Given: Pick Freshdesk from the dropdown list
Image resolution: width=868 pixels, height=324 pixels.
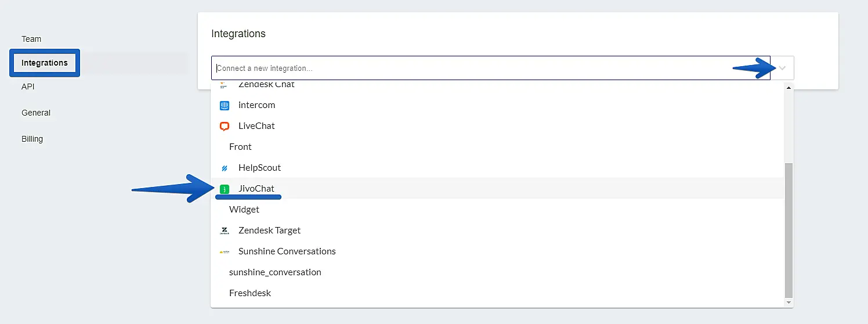Looking at the screenshot, I should tap(250, 293).
